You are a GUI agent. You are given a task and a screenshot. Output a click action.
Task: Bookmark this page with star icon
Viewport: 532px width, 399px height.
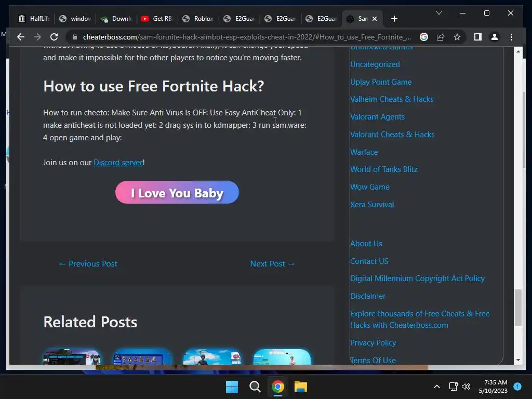tap(457, 37)
